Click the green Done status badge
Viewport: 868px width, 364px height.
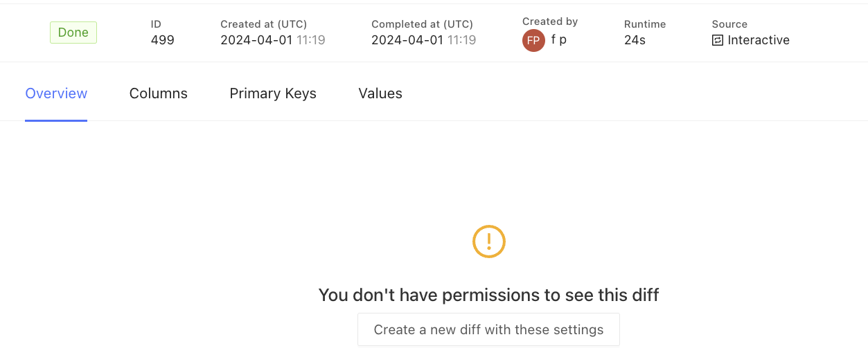point(73,33)
